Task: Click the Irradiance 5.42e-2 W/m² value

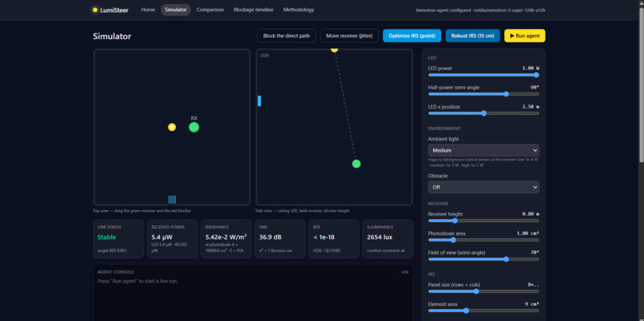Action: point(226,237)
